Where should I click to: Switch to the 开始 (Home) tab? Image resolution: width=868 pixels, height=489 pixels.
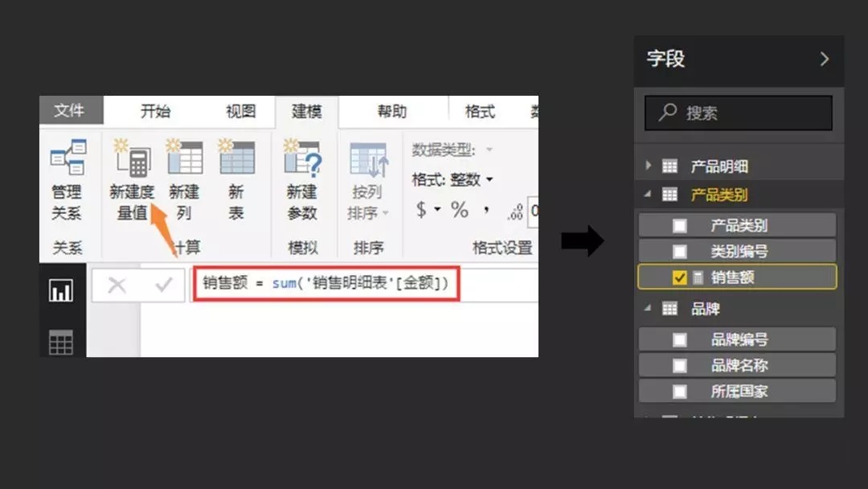(156, 111)
